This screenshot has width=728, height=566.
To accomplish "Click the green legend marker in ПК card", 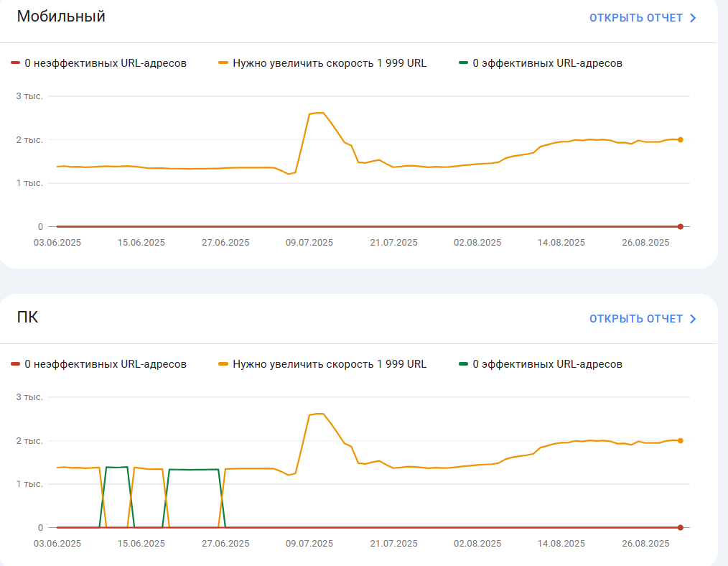I will pyautogui.click(x=463, y=363).
